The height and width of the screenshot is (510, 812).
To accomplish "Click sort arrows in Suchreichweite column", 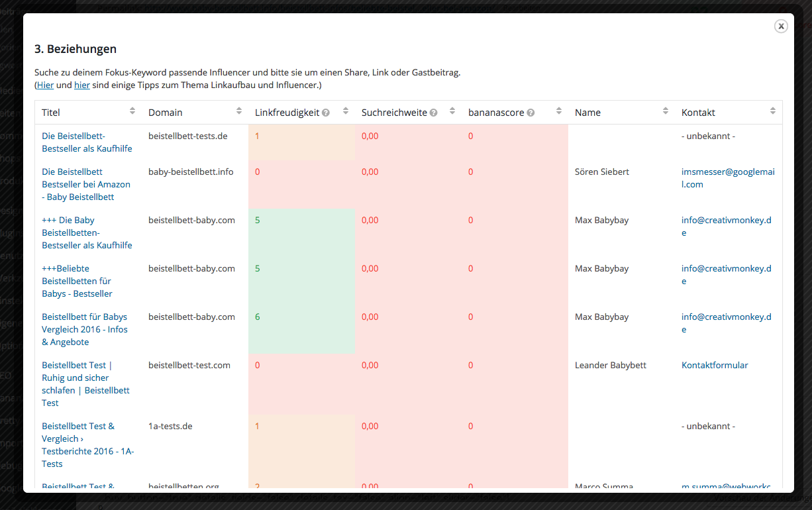I will click(452, 111).
